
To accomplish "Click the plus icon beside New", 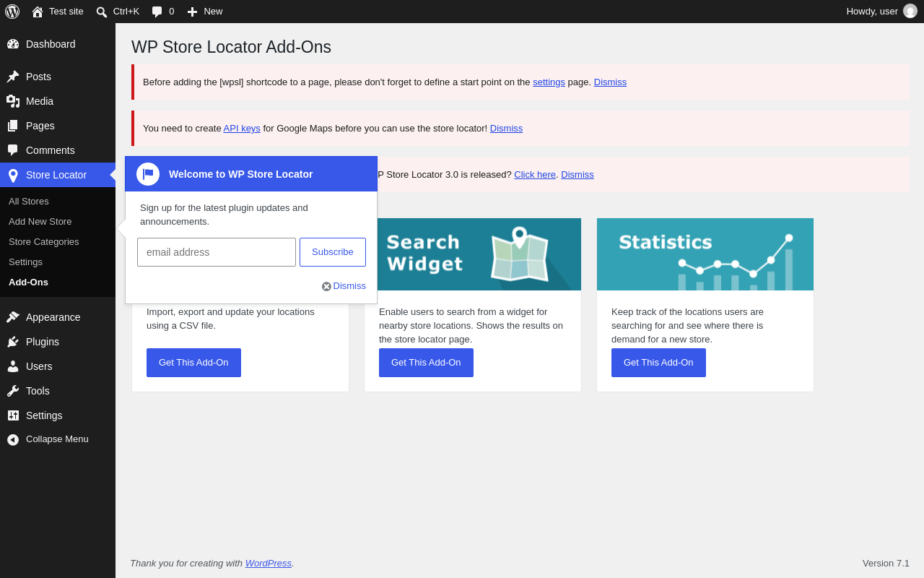I will point(192,12).
